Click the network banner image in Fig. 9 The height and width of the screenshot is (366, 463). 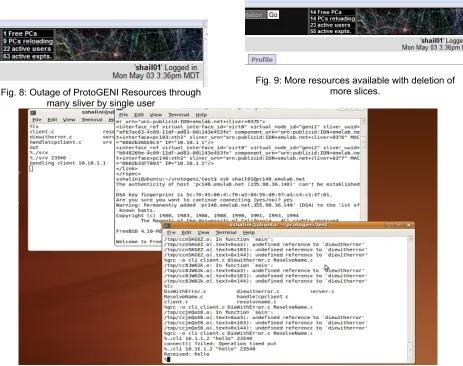(x=409, y=21)
